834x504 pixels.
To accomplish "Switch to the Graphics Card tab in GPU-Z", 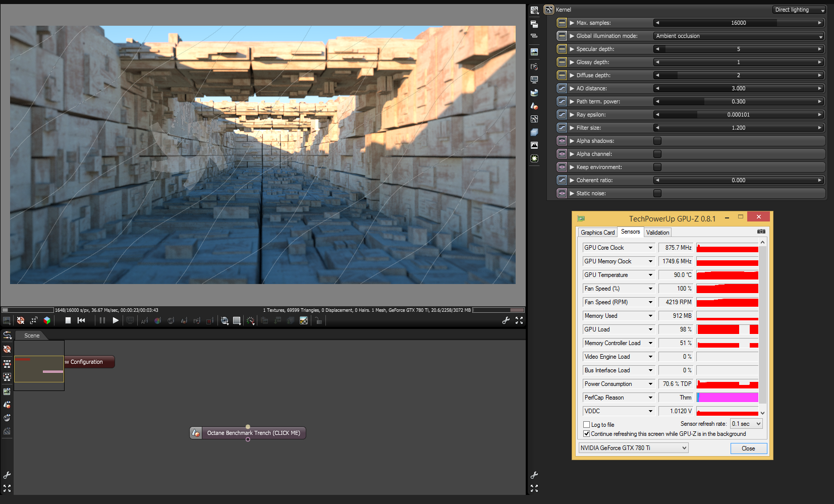I will pyautogui.click(x=597, y=233).
